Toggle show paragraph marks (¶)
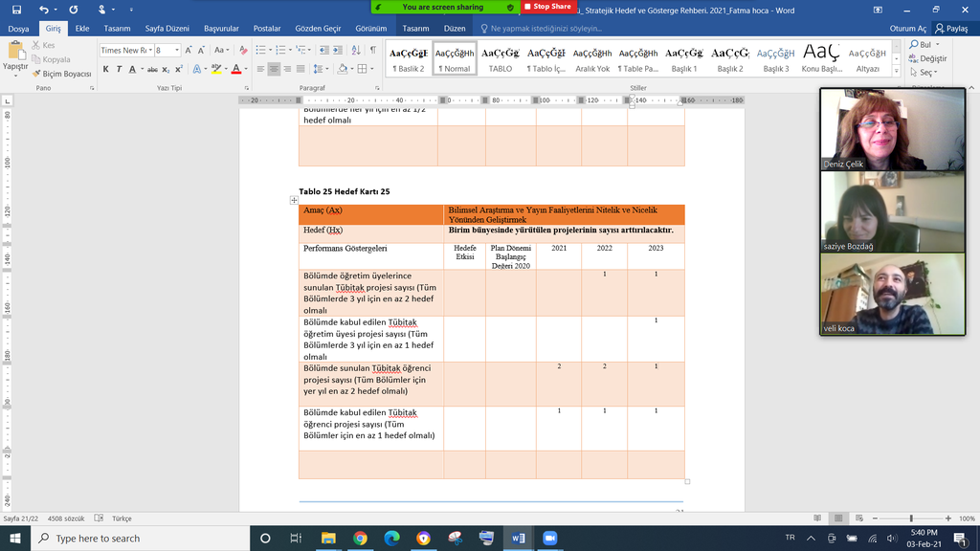Screen dimensions: 980x551 pos(371,50)
